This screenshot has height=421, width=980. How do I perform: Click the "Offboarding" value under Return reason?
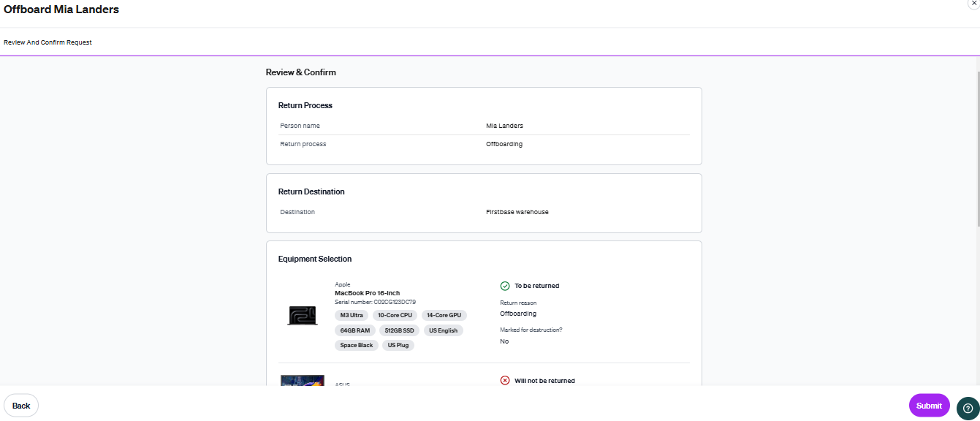(518, 314)
